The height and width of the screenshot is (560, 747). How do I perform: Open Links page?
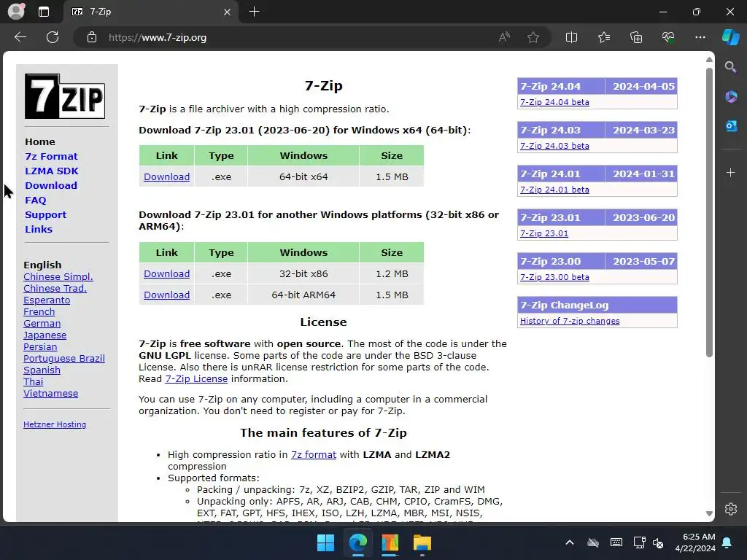coord(39,229)
